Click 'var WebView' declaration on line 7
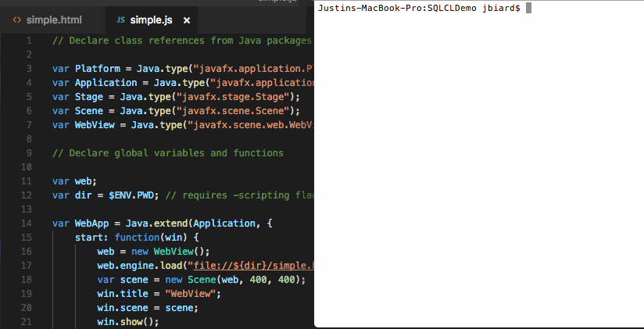Image resolution: width=644 pixels, height=329 pixels. point(84,125)
